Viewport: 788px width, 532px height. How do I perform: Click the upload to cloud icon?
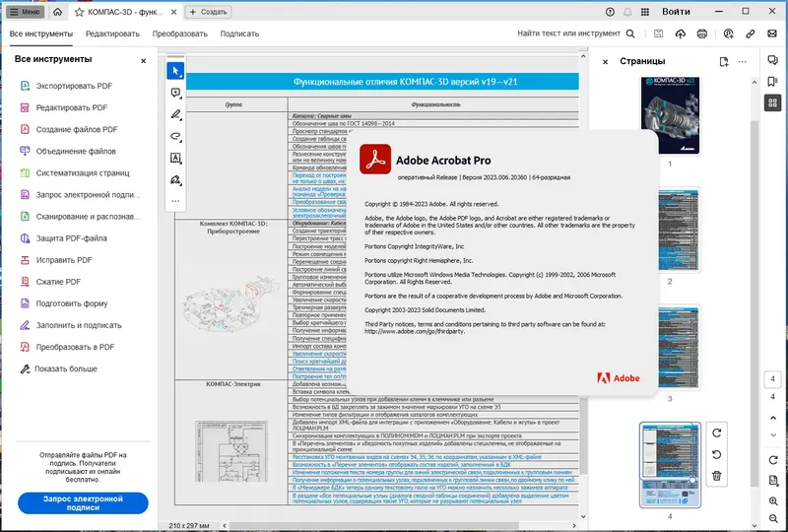pos(680,33)
